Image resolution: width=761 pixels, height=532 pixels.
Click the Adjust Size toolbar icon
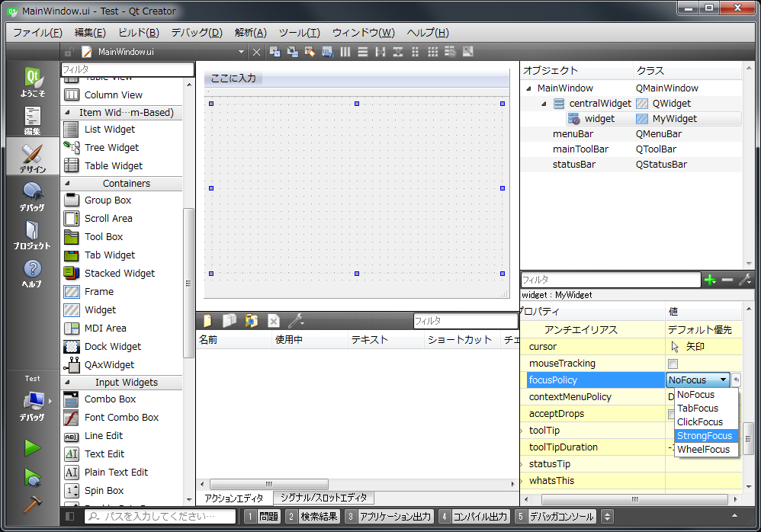click(468, 52)
